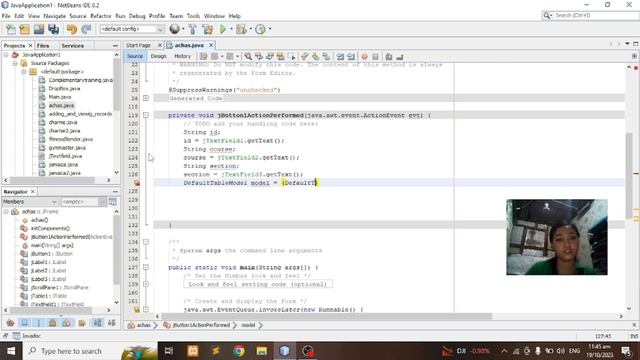Open Task View on the taskbar
Screen dimensions: 640x360
169,351
